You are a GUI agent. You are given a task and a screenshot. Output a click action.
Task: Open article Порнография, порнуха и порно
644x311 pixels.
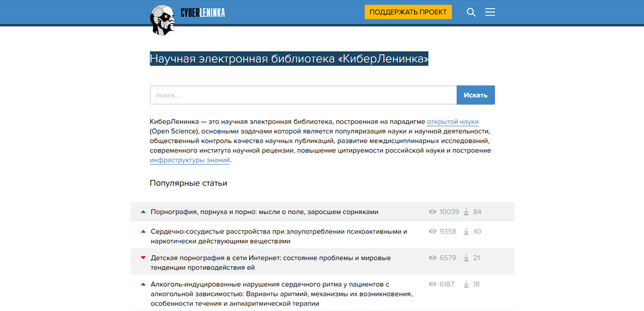point(265,212)
